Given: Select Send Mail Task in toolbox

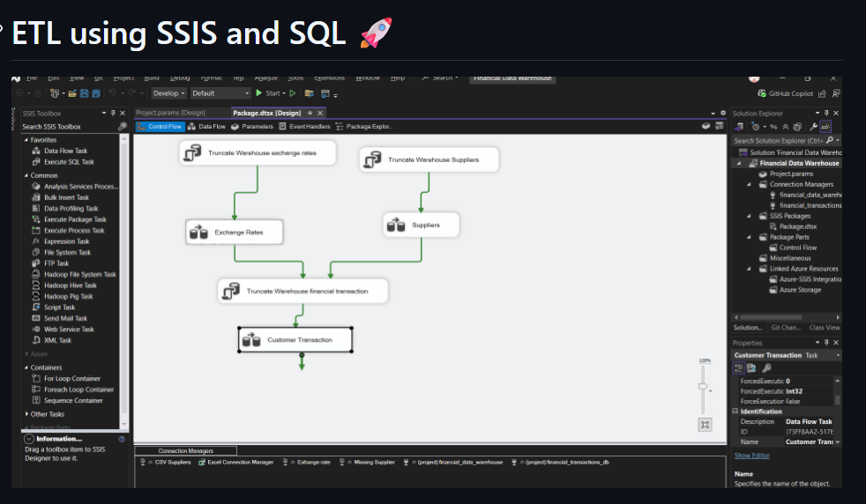Looking at the screenshot, I should click(x=65, y=318).
